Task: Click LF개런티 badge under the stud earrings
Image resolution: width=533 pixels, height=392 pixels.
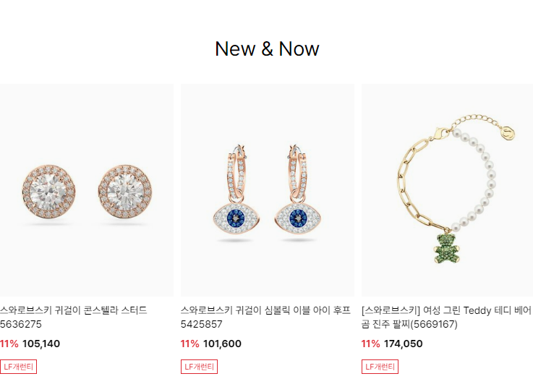Action: point(18,367)
